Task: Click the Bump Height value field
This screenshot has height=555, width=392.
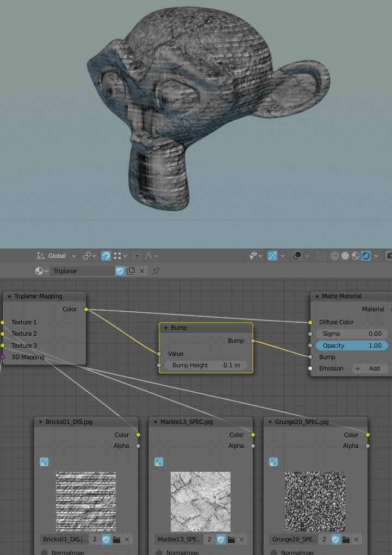Action: point(206,365)
